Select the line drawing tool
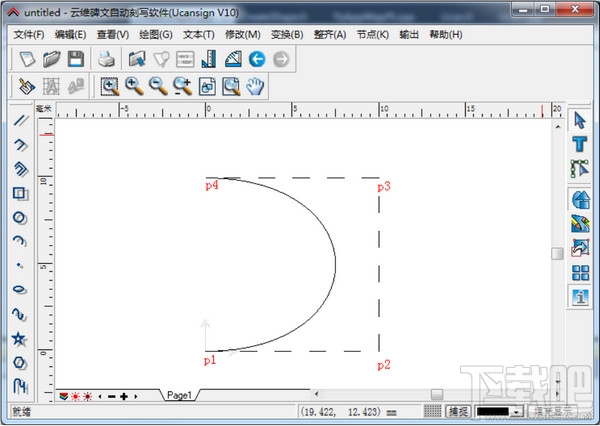Image resolution: width=600 pixels, height=426 pixels. 19,122
